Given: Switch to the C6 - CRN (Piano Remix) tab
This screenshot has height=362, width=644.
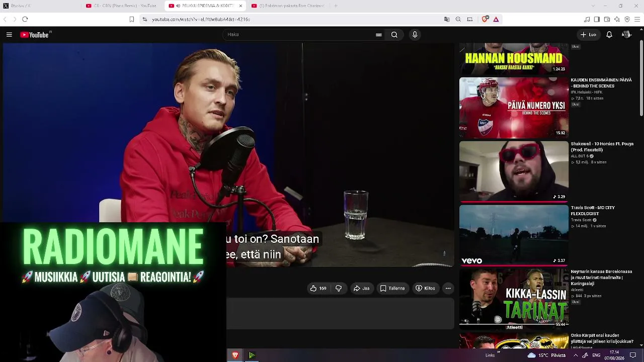Looking at the screenshot, I should [x=122, y=6].
